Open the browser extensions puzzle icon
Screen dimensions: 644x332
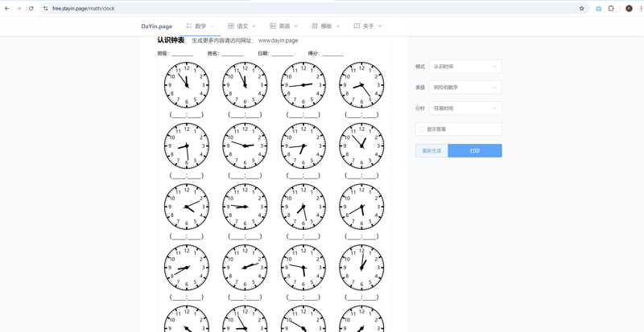tap(611, 9)
